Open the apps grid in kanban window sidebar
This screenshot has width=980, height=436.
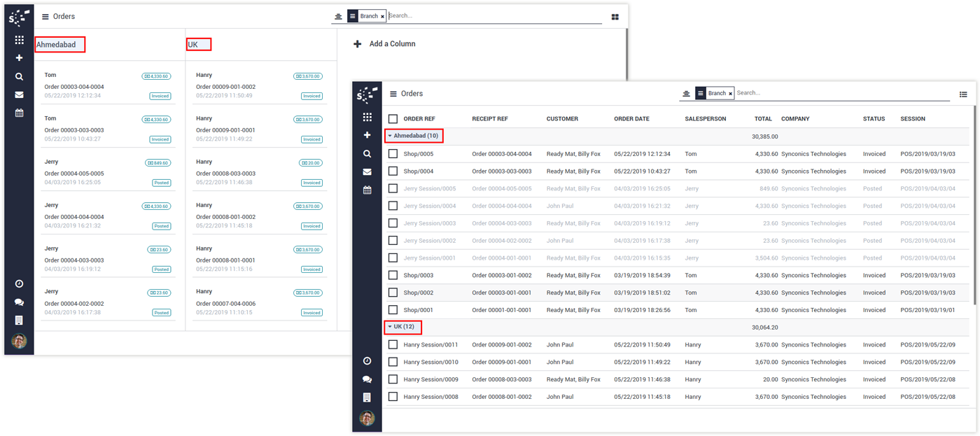pos(19,40)
